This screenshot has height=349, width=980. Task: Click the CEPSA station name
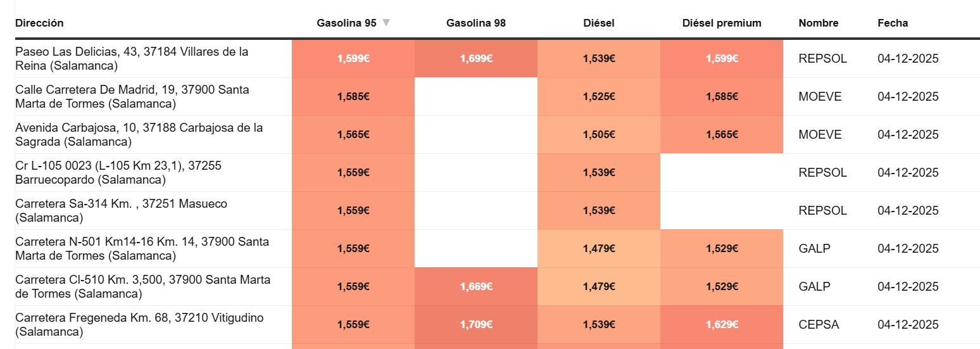coord(819,325)
